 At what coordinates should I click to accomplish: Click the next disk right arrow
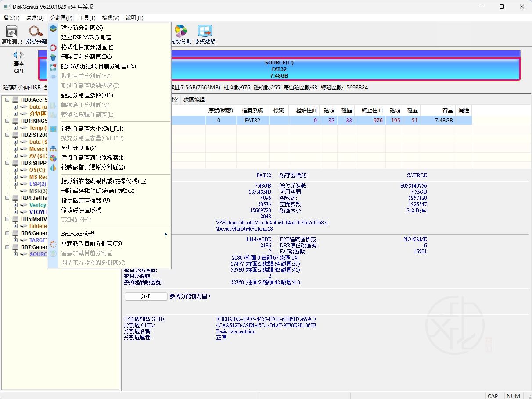tap(22, 55)
